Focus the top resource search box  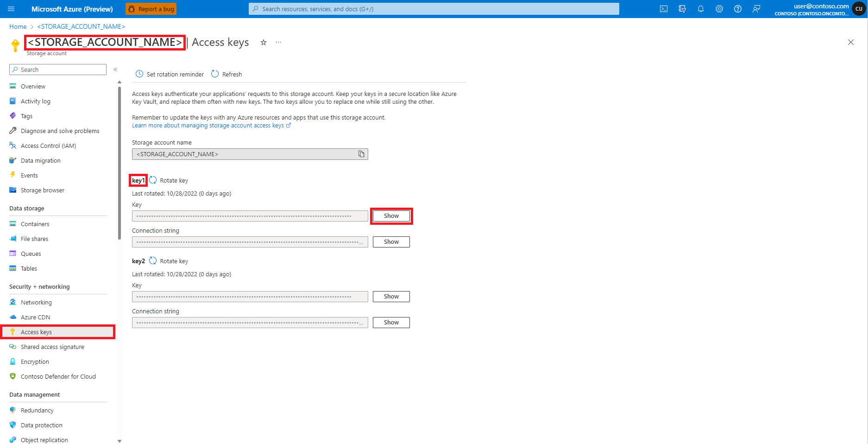point(434,9)
